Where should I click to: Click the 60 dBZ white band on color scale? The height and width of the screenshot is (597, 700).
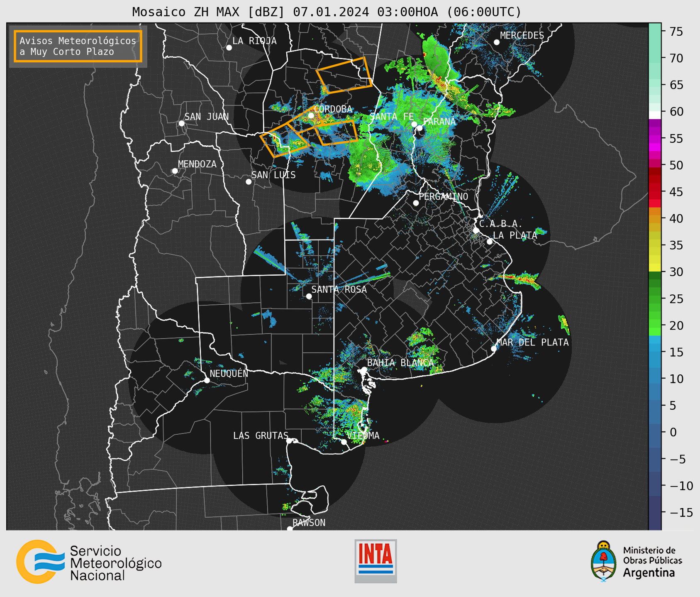(655, 115)
